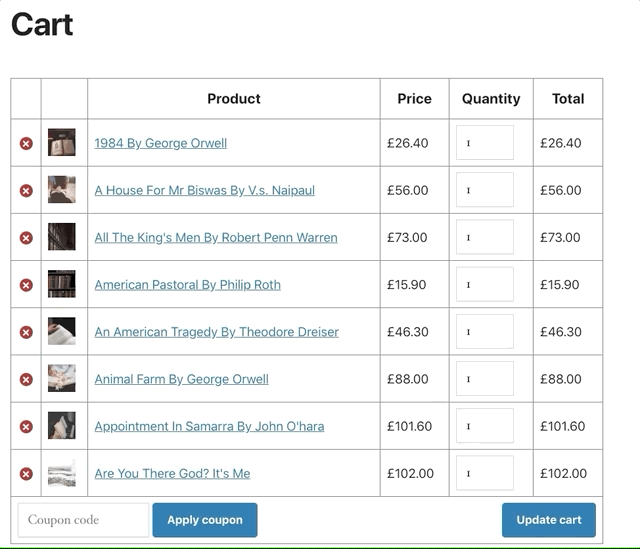Remove 1984 By George Orwell from cart

pos(26,143)
